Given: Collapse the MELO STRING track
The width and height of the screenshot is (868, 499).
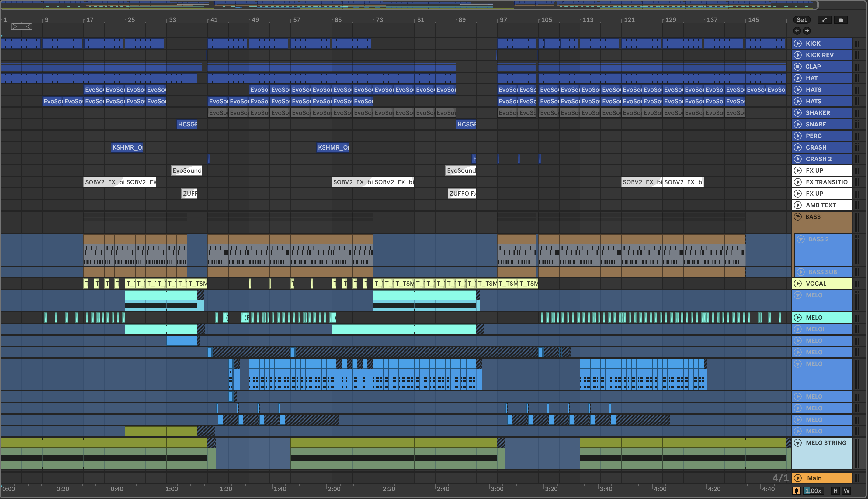Looking at the screenshot, I should 798,443.
